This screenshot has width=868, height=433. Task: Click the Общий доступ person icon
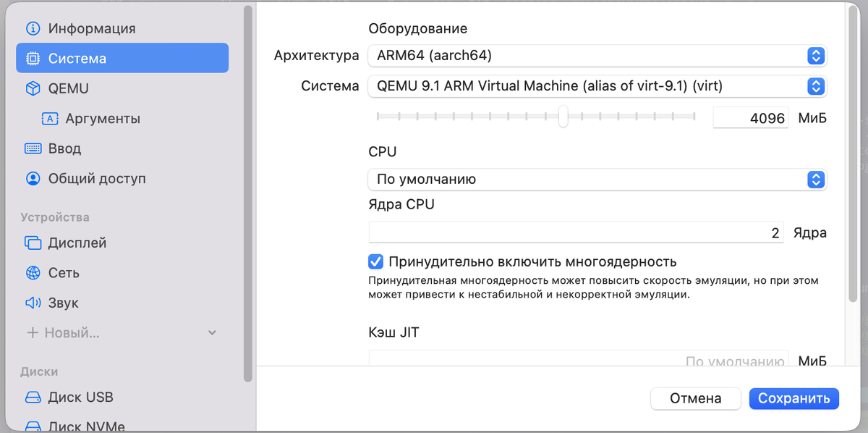coord(33,178)
